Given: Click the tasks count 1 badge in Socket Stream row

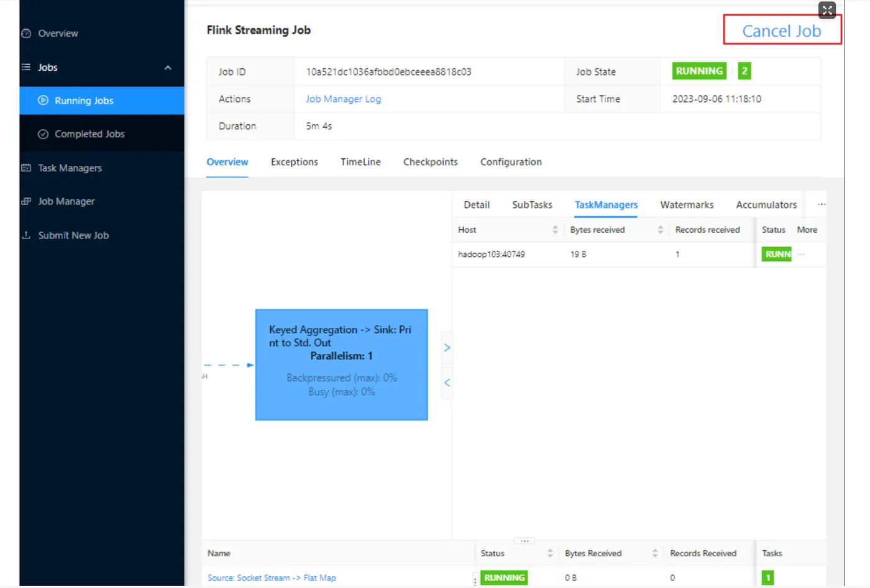Looking at the screenshot, I should click(x=768, y=578).
